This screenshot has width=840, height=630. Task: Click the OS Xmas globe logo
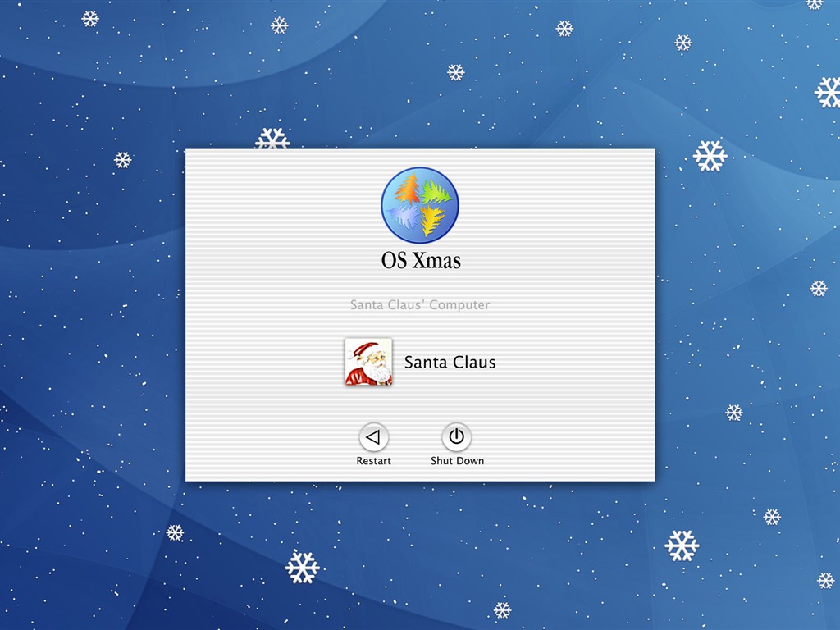420,205
